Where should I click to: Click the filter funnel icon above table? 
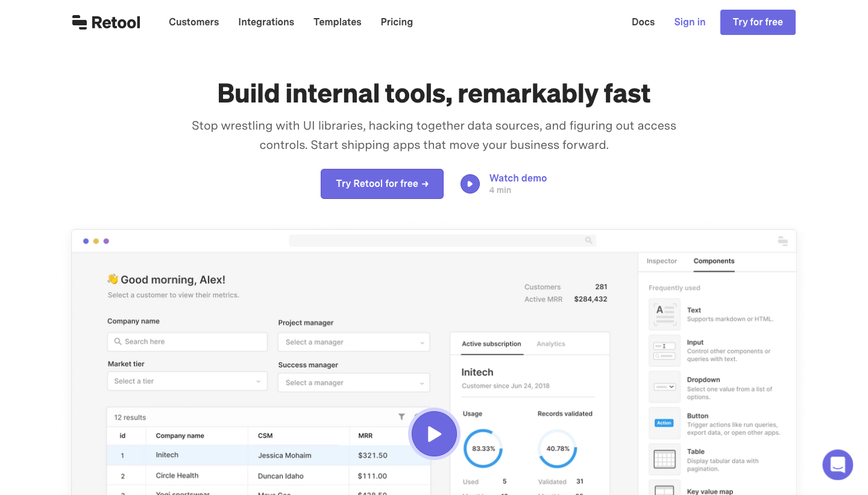(401, 417)
